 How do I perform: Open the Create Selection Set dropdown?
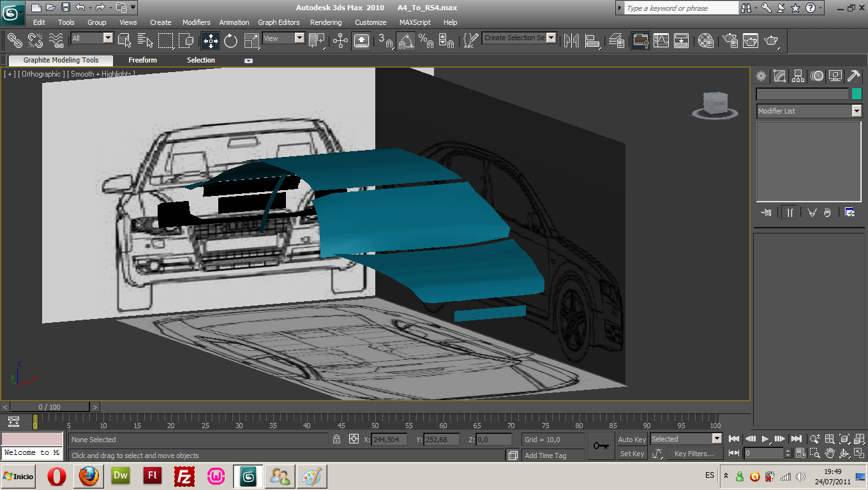click(x=551, y=38)
